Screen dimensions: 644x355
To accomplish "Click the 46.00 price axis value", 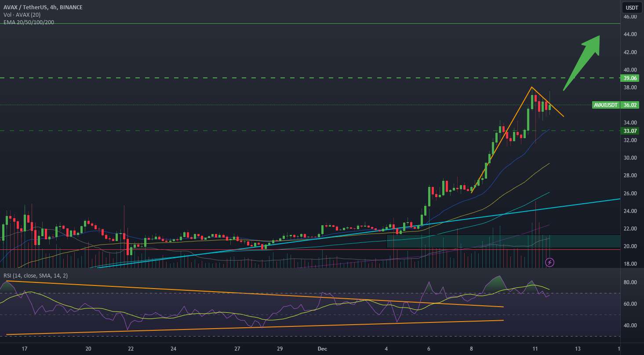I will pos(630,17).
